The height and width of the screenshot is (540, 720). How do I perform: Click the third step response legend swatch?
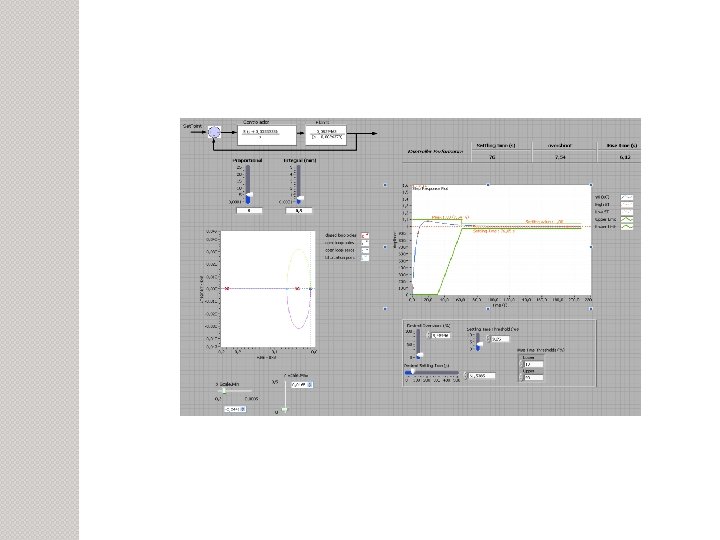pyautogui.click(x=626, y=212)
